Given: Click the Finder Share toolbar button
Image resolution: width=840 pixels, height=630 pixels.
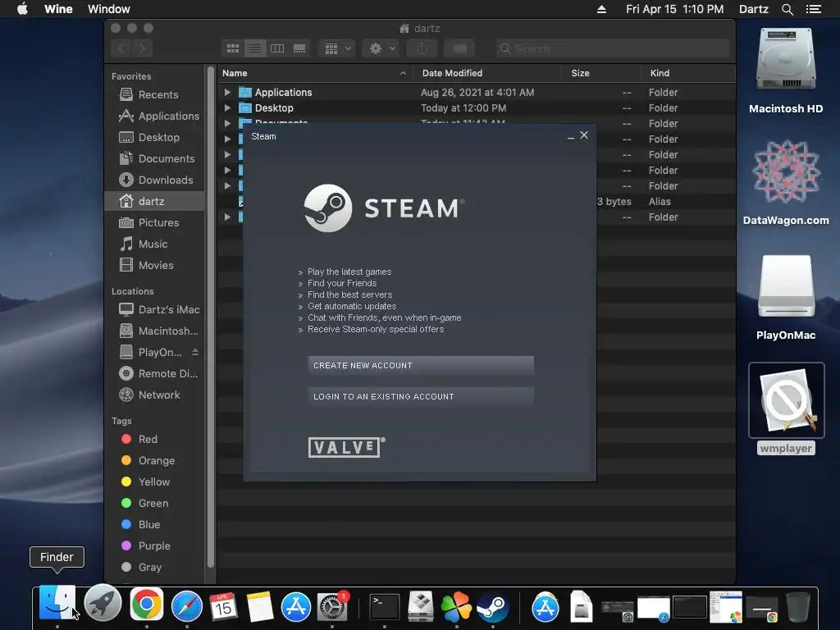Looking at the screenshot, I should pyautogui.click(x=422, y=48).
